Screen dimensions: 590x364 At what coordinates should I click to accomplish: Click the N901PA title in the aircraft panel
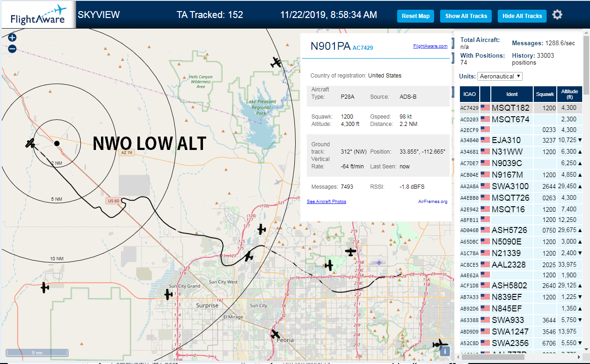point(330,46)
